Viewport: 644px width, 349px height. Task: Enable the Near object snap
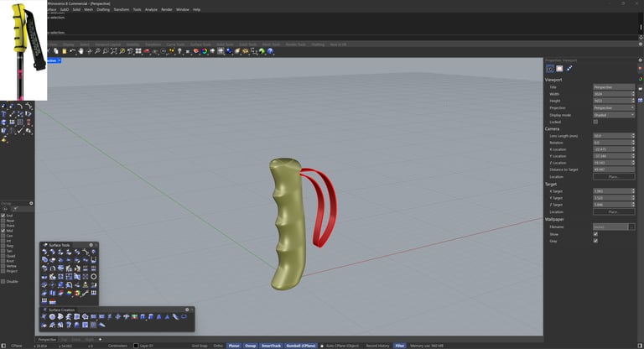point(3,221)
